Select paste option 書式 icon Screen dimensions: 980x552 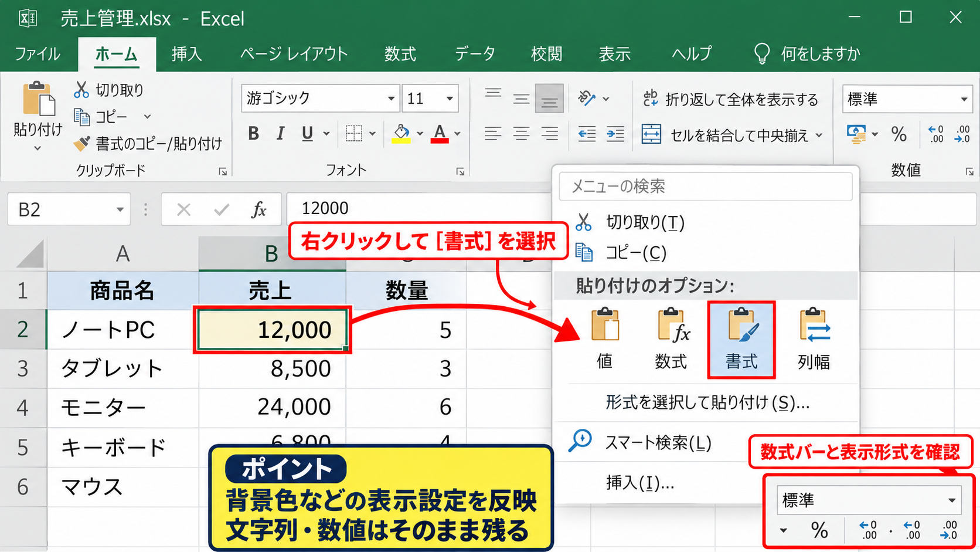[741, 339]
